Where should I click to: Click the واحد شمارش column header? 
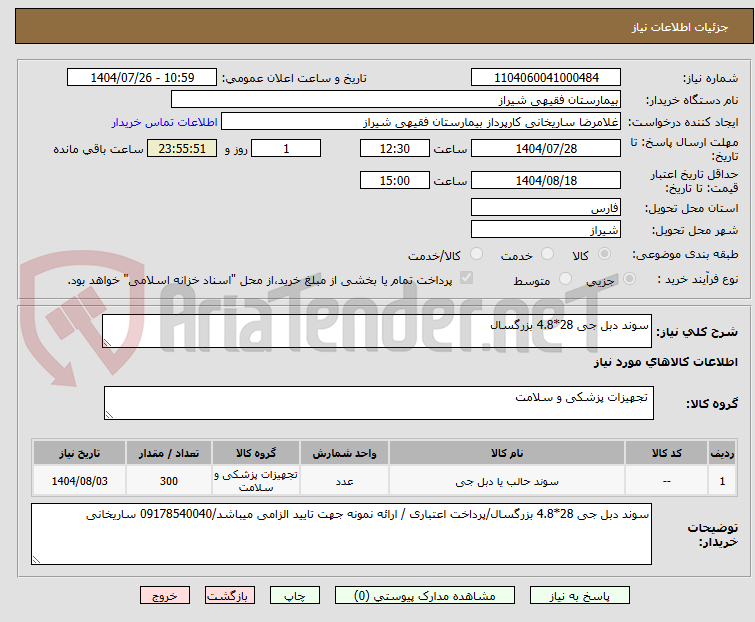coord(344,454)
